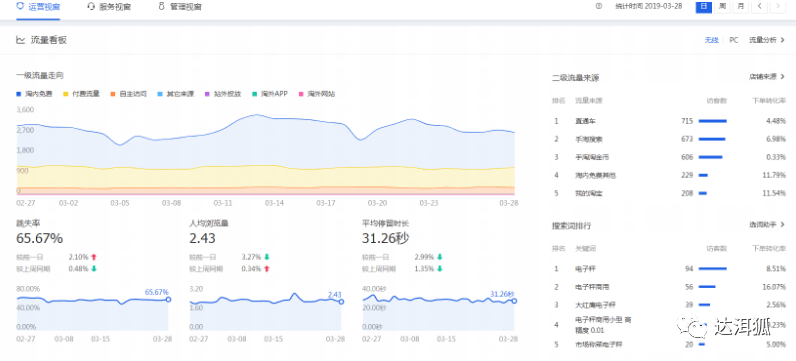Go to previous date with left arrow

(759, 6)
